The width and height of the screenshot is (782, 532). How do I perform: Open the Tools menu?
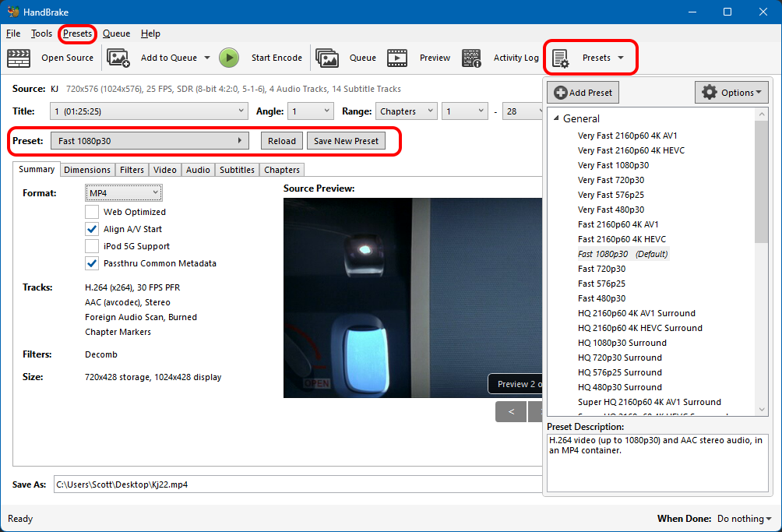[41, 33]
